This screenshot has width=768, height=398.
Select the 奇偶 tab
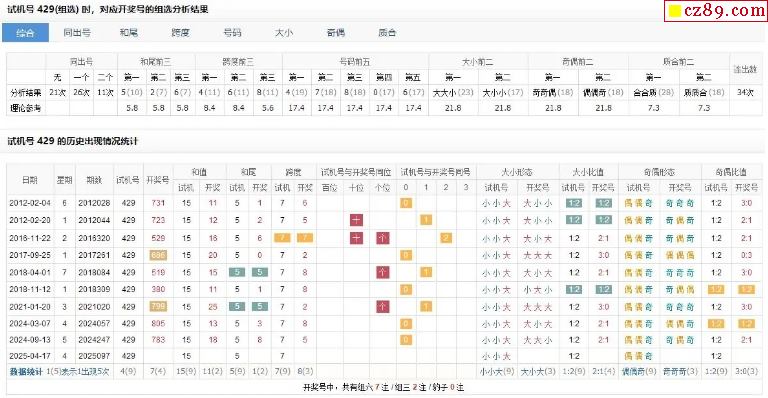(x=336, y=32)
